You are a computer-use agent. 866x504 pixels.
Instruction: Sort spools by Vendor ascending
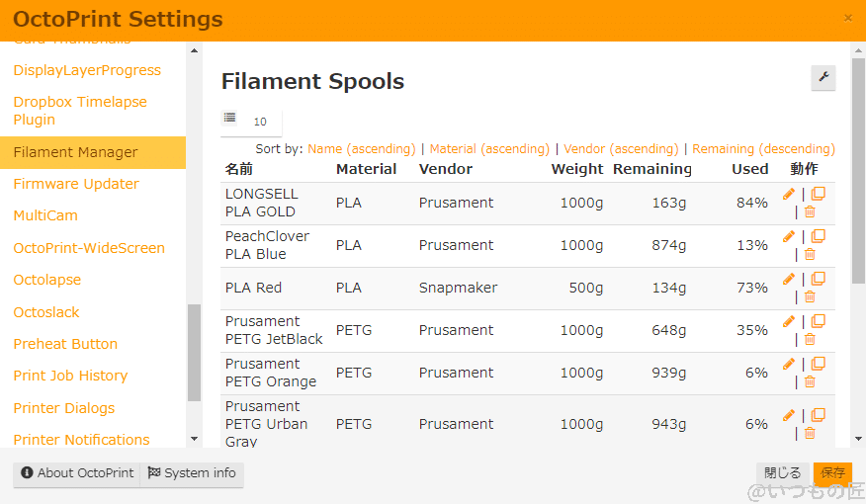click(621, 149)
